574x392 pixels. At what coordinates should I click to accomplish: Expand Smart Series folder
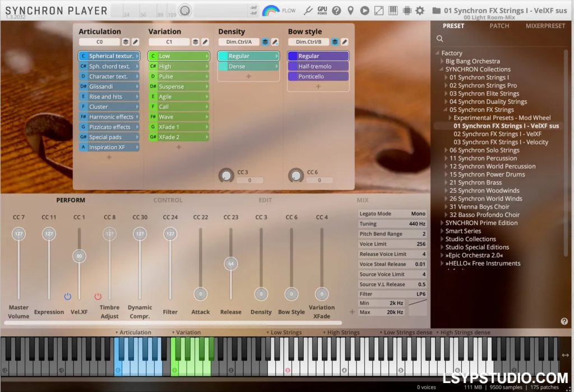click(x=442, y=231)
